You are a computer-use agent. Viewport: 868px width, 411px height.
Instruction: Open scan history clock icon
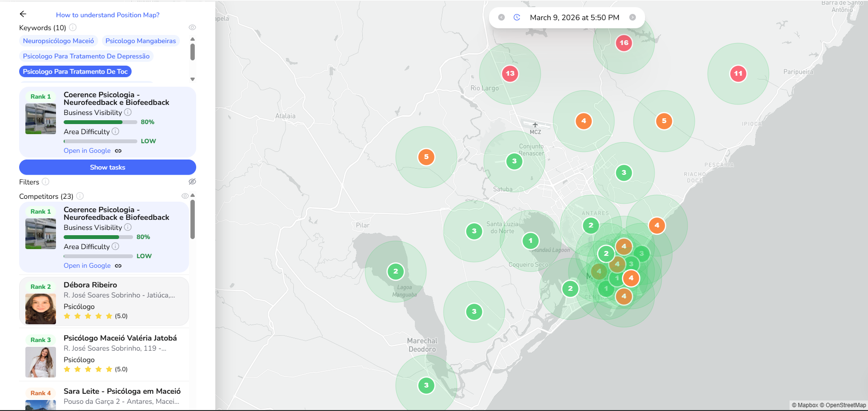(517, 17)
